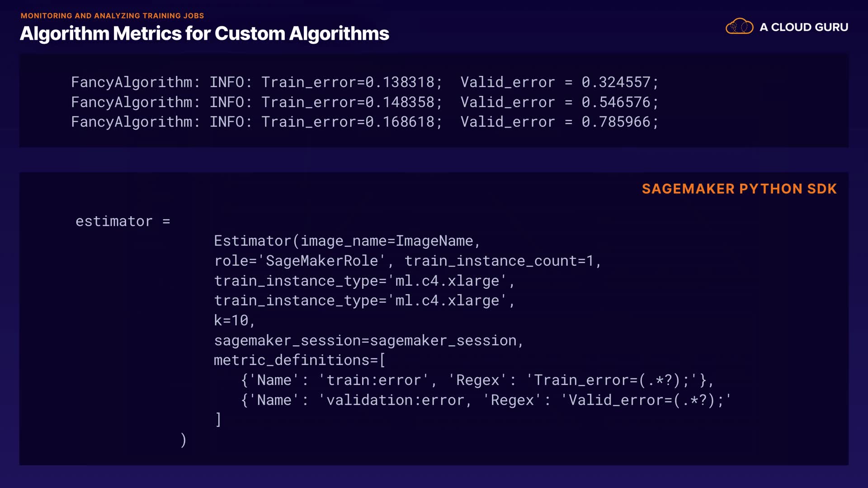Click metric_definitions=[ opening line
The width and height of the screenshot is (868, 488).
pyautogui.click(x=299, y=360)
